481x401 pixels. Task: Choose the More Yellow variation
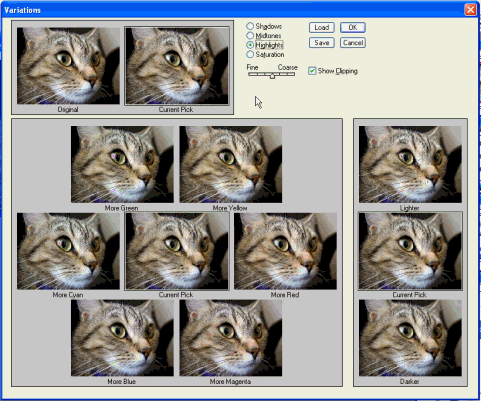click(231, 164)
